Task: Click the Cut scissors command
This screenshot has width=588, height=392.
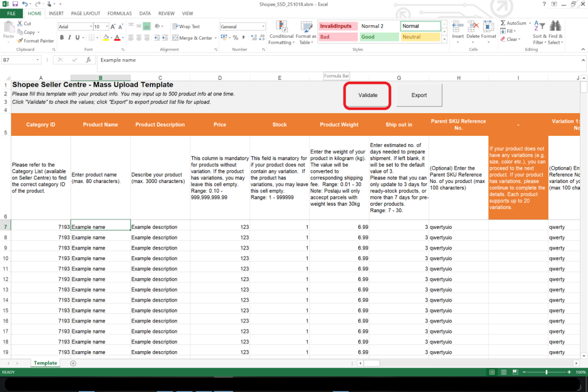Action: [x=24, y=24]
